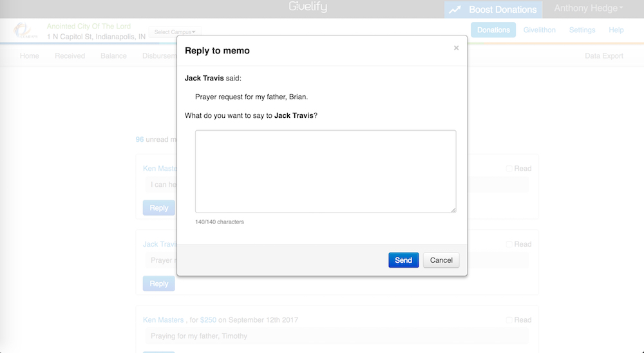Open the Help page

click(616, 30)
